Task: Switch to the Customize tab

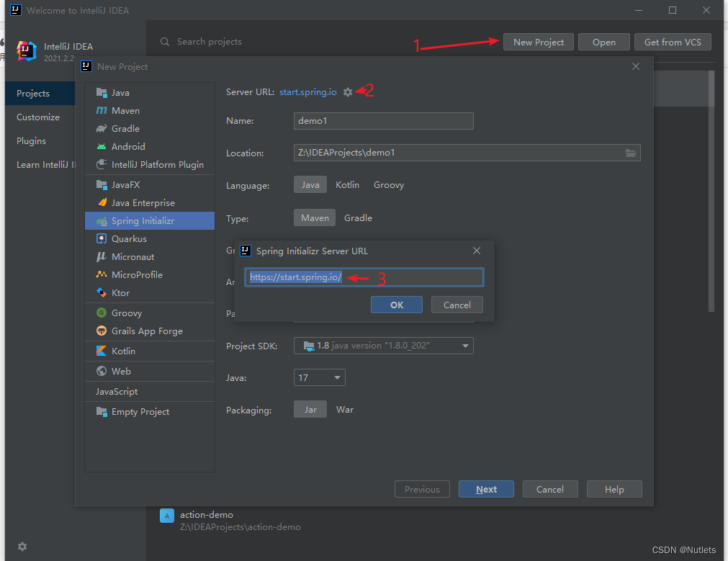Action: point(37,117)
